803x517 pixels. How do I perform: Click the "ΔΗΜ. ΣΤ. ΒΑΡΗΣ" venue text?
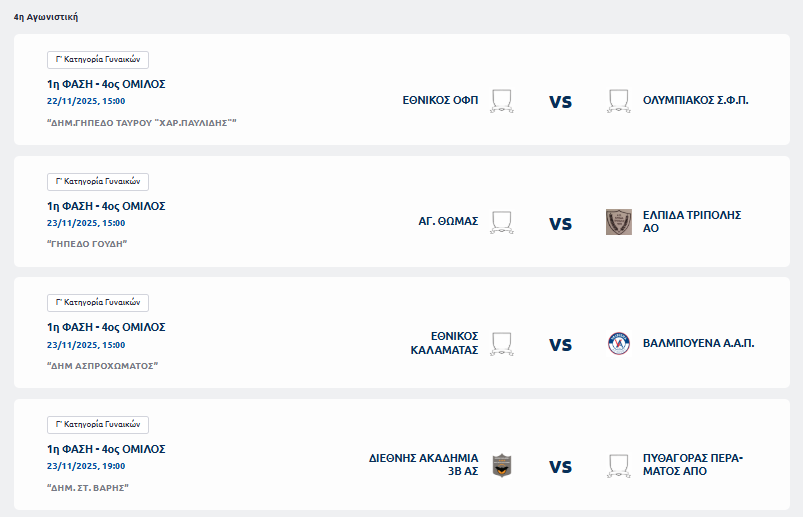(x=88, y=488)
